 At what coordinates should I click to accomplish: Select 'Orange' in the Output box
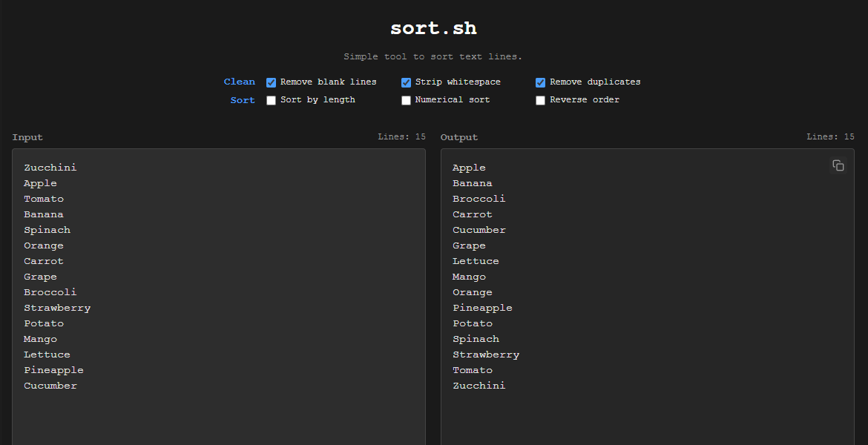(x=472, y=292)
